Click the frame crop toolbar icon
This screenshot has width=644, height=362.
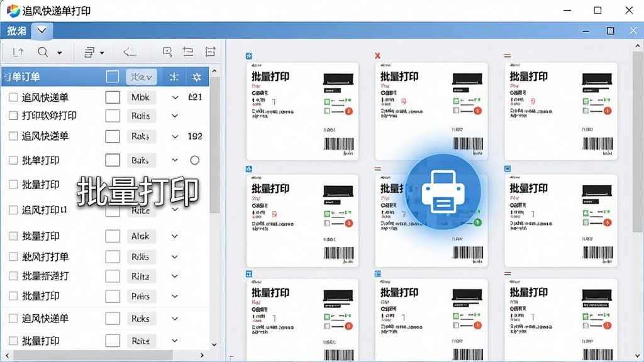210,52
